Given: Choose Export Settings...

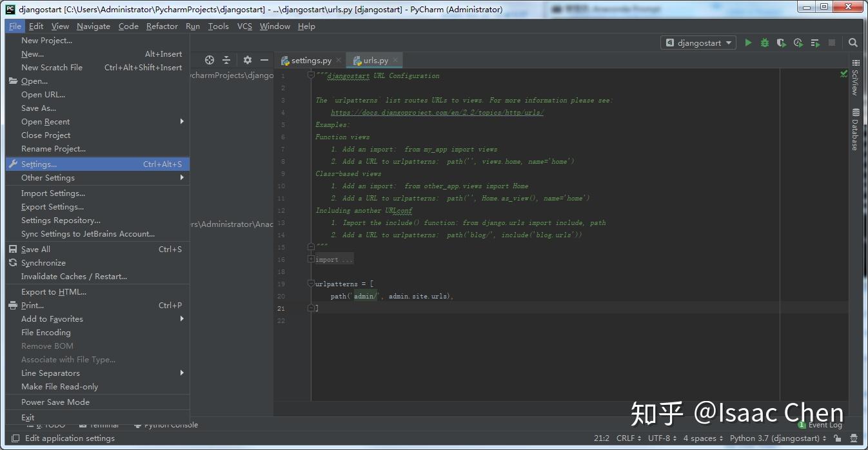Looking at the screenshot, I should (97, 207).
